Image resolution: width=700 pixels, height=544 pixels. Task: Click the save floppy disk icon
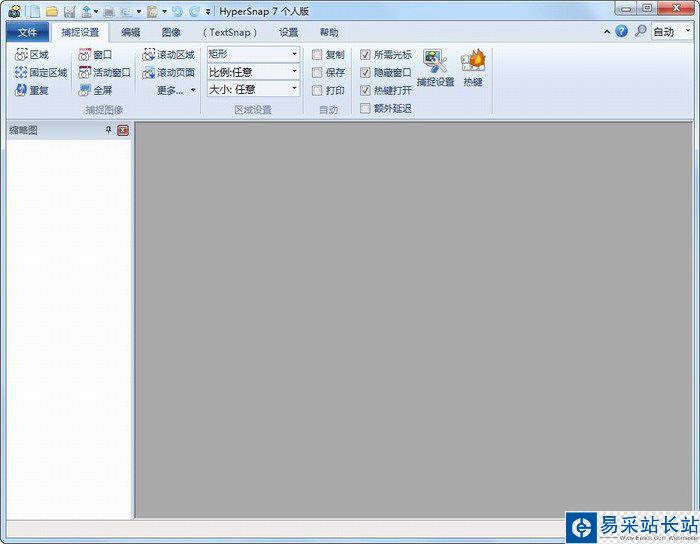[70, 11]
